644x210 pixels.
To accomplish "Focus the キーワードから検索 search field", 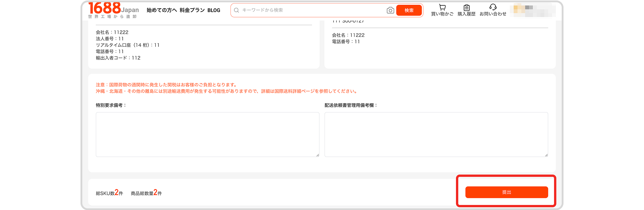I will [311, 10].
